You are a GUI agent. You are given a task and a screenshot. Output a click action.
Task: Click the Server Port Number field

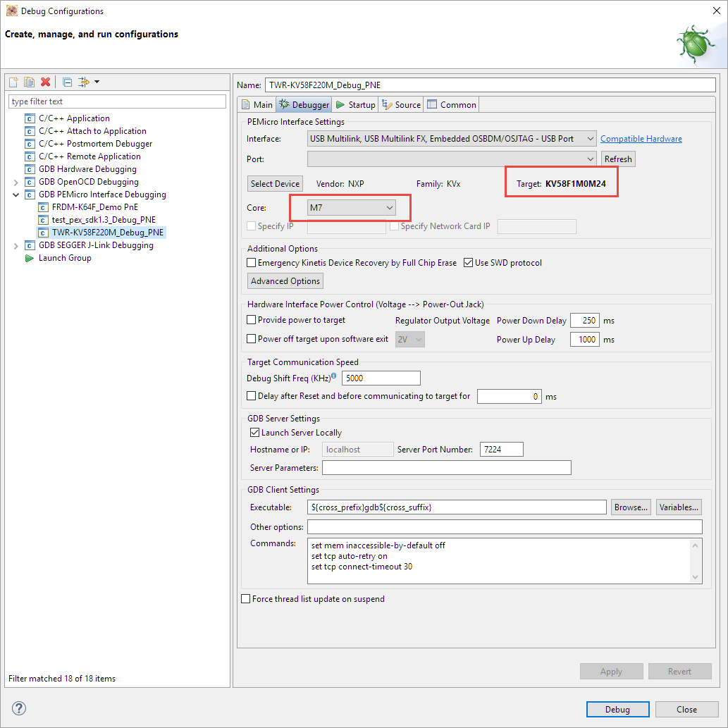click(x=501, y=450)
